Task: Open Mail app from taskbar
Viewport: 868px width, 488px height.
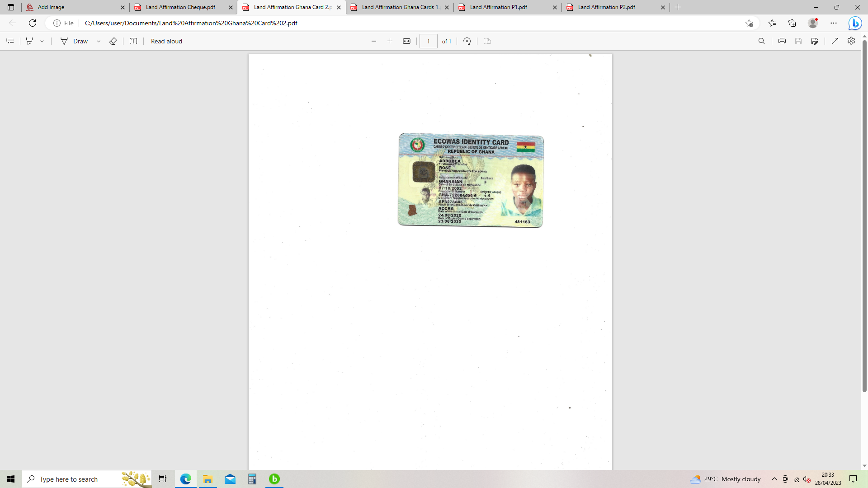Action: (x=230, y=479)
